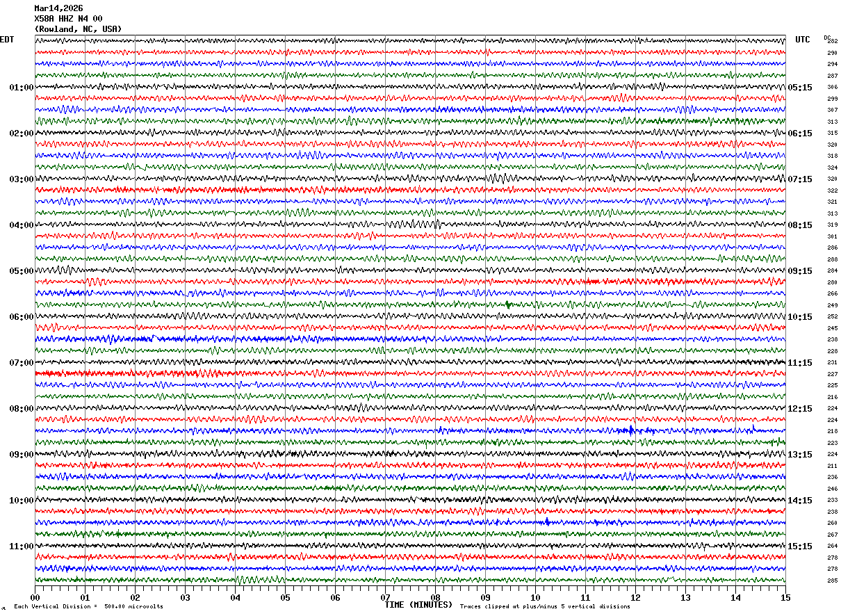Click DC offset value "216"
The height and width of the screenshot is (616, 841).
(832, 397)
